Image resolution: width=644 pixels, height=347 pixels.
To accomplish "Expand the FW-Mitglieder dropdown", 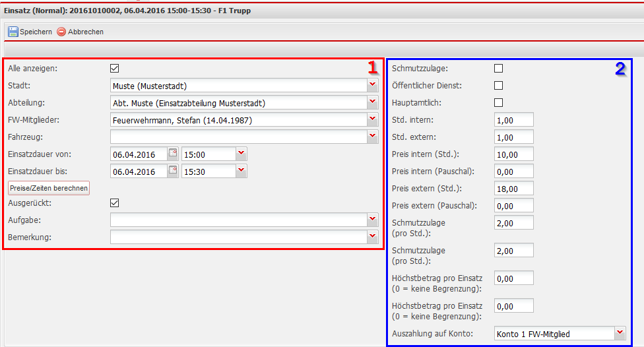I will pos(372,119).
